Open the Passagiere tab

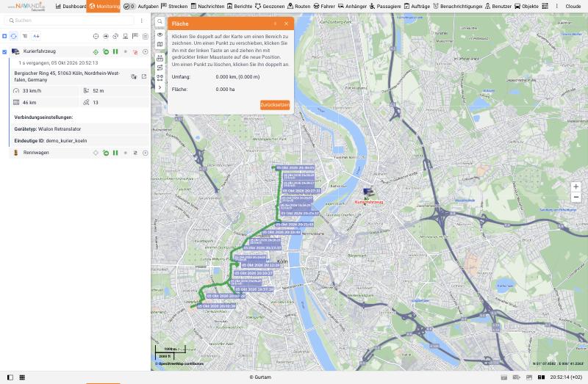[385, 7]
